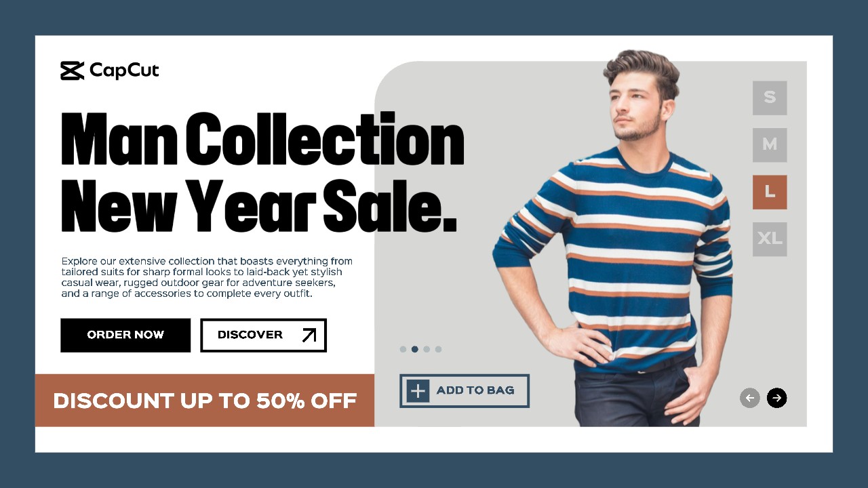
Task: Click the CapCut logo icon
Action: 72,70
